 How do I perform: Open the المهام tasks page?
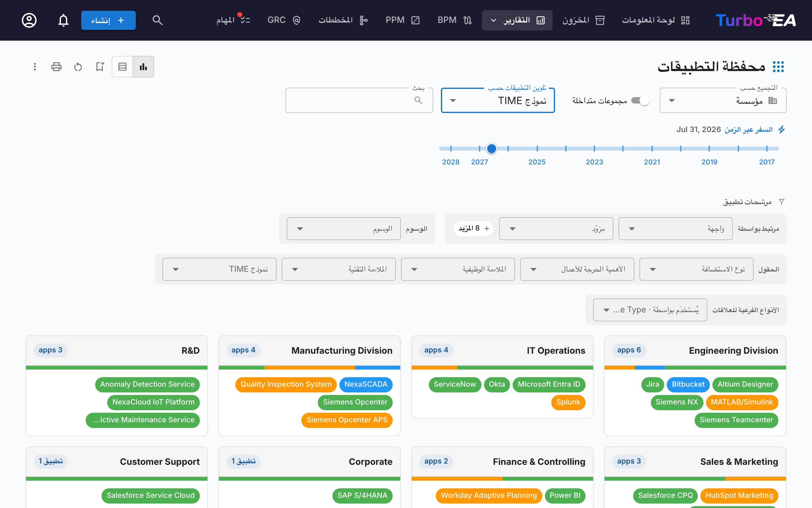coord(233,20)
